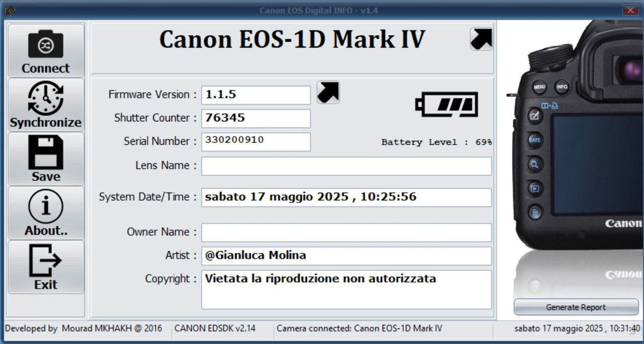The width and height of the screenshot is (644, 344).
Task: Click the Connect camera icon button
Action: pos(46,51)
